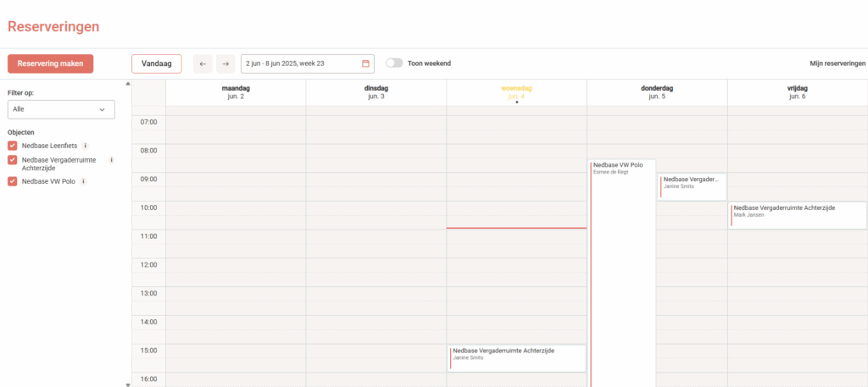This screenshot has width=868, height=387.
Task: Click the Vandaag button
Action: point(156,64)
